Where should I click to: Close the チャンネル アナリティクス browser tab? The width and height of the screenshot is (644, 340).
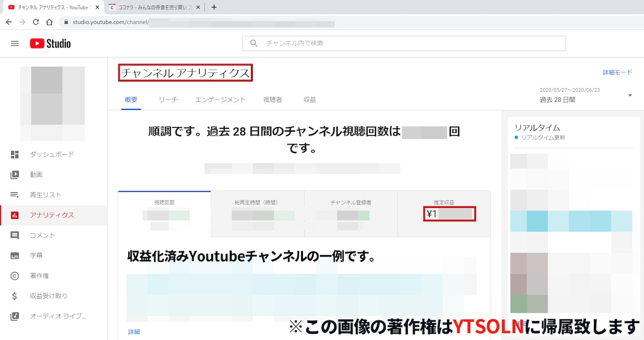pyautogui.click(x=97, y=7)
